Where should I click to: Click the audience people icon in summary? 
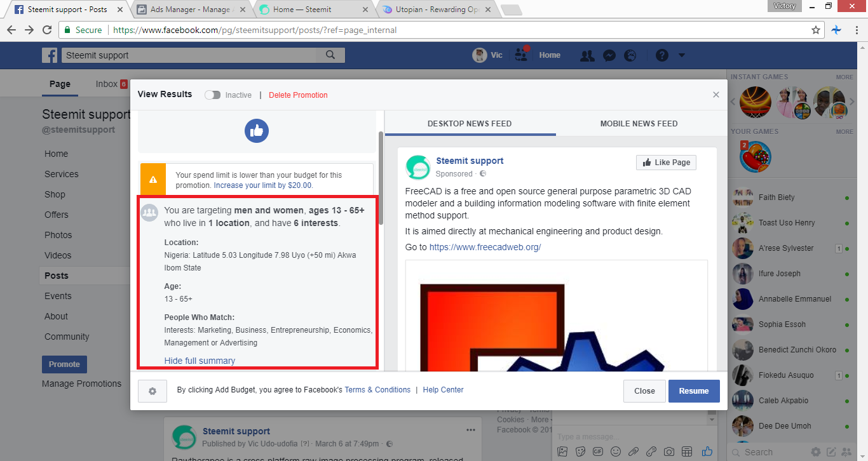click(150, 213)
